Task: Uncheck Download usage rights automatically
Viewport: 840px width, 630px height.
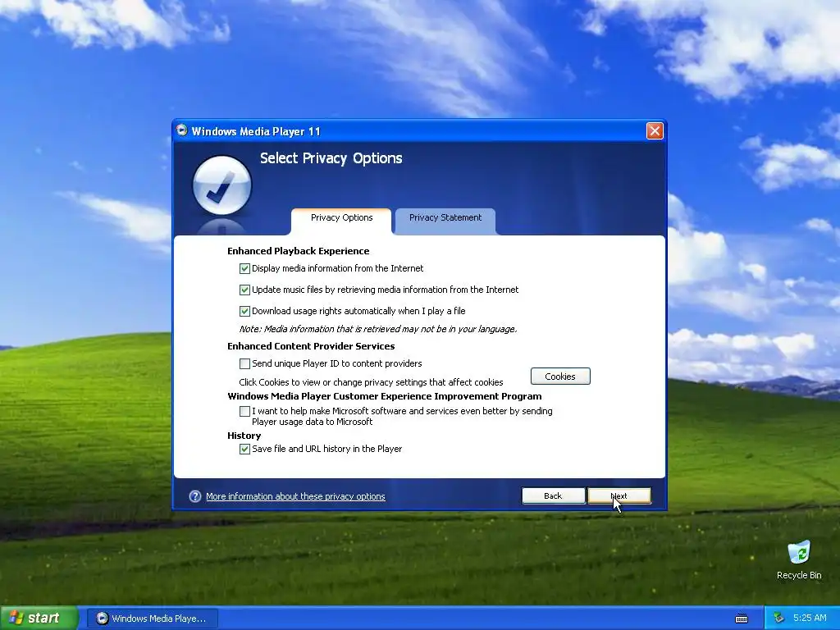Action: tap(244, 311)
